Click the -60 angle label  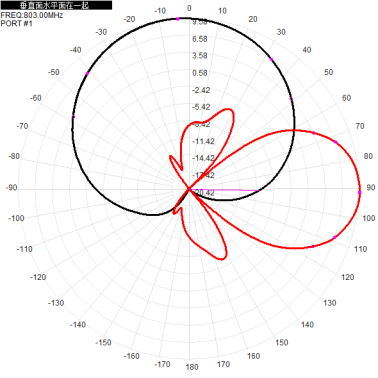point(35,98)
